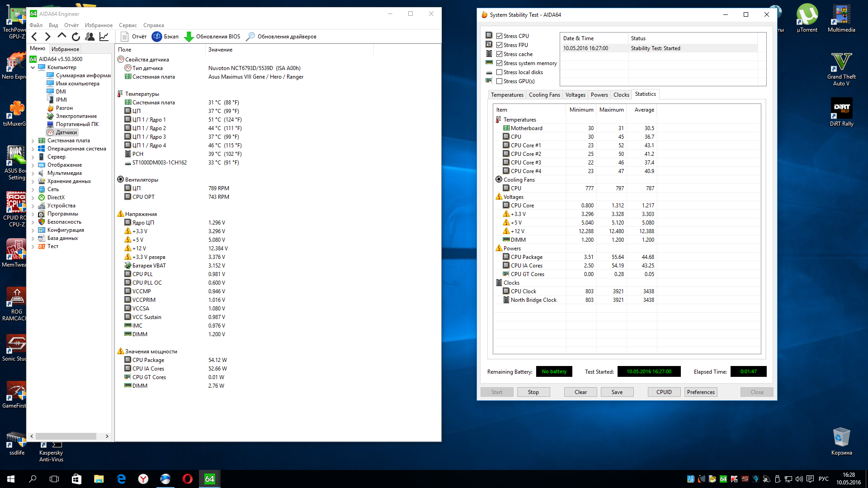Click the Отчёт report toolbar icon
Viewport: 868px width, 488px height.
125,37
